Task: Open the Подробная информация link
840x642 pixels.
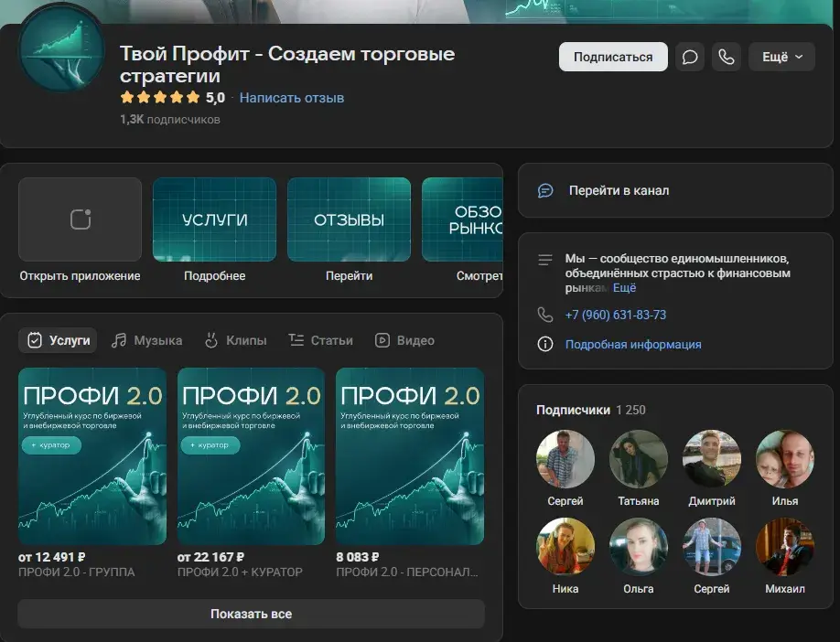Action: click(x=633, y=344)
